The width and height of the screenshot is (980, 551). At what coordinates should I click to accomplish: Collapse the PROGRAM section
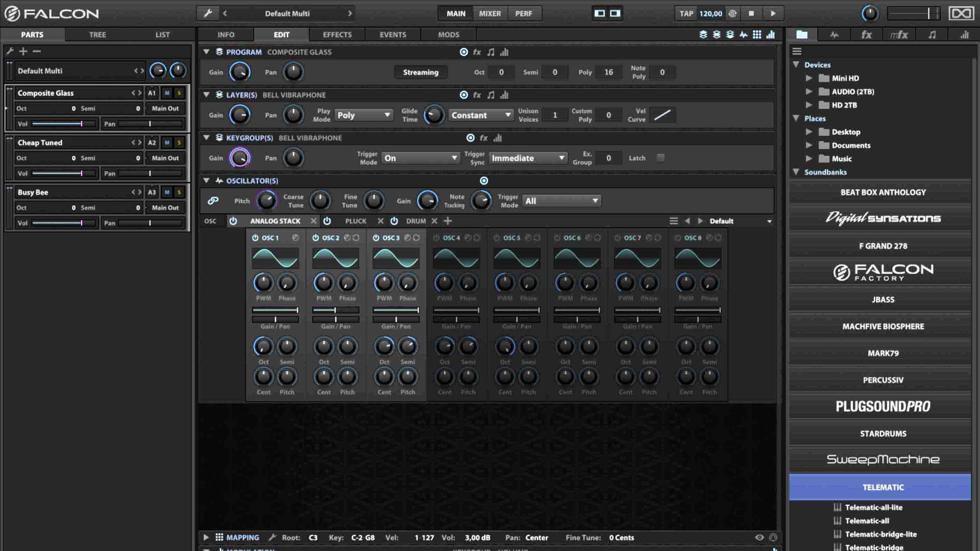point(206,52)
